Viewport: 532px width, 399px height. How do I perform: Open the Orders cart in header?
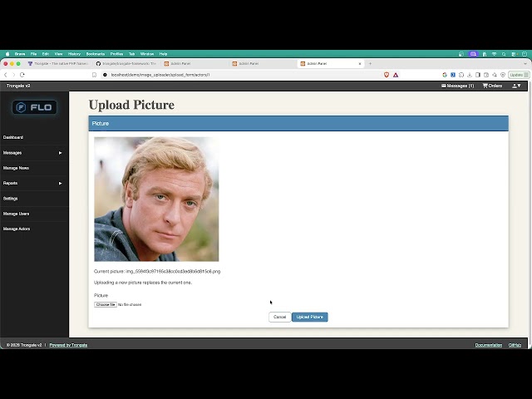492,86
